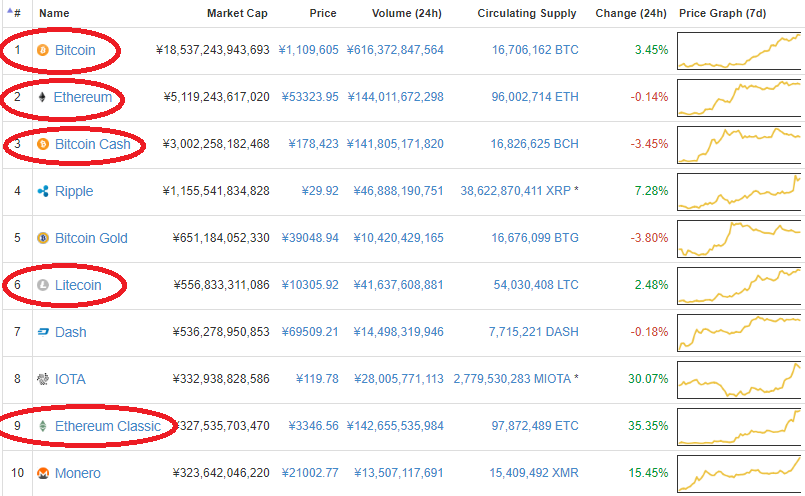The image size is (805, 496).
Task: Click Bitcoin price ¥1,109,605
Action: coord(309,50)
